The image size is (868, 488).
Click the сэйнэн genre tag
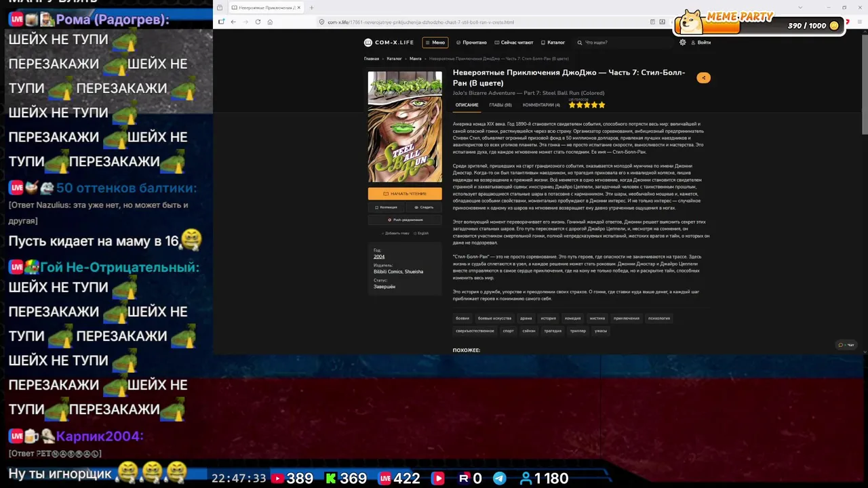point(529,331)
